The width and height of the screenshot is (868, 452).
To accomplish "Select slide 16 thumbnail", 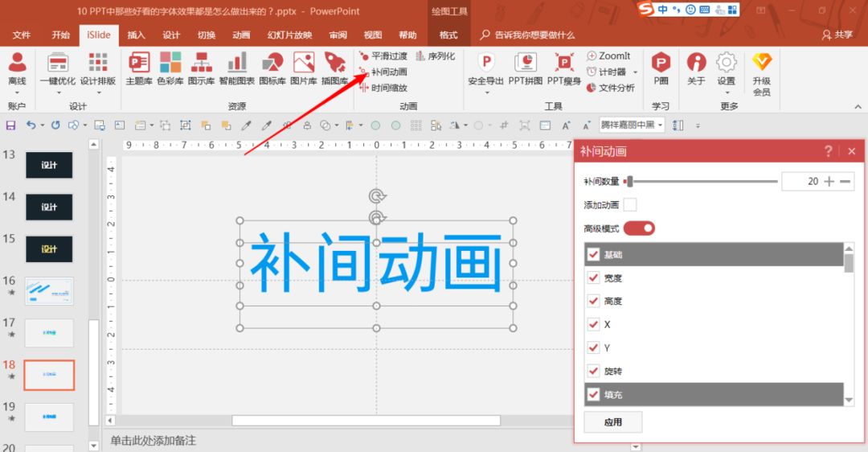I will coord(49,291).
